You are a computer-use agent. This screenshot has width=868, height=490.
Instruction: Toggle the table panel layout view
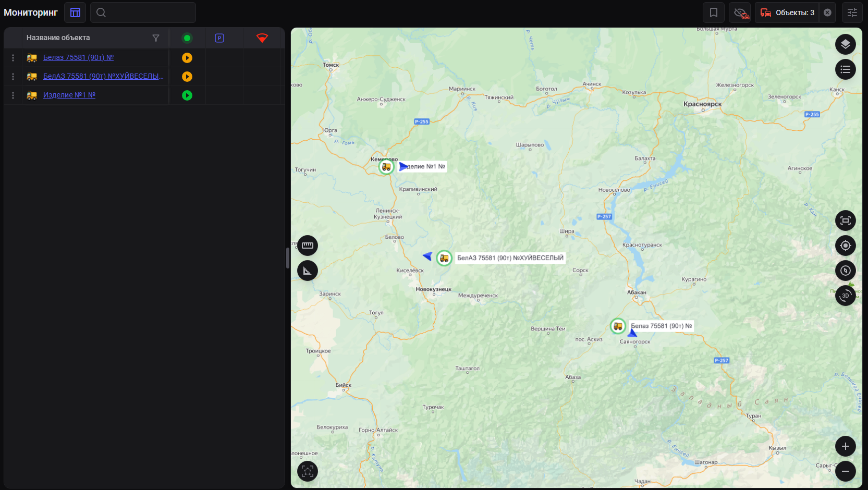[75, 13]
